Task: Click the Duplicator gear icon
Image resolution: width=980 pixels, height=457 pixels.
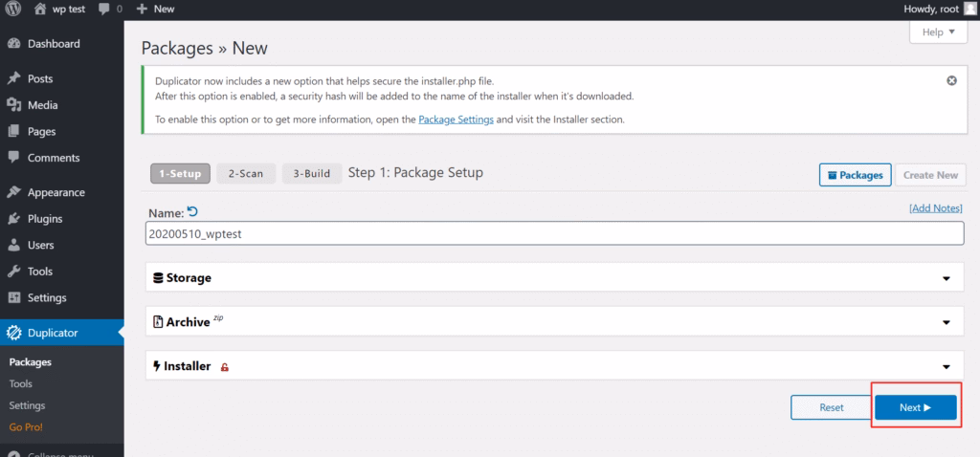Action: click(x=13, y=333)
